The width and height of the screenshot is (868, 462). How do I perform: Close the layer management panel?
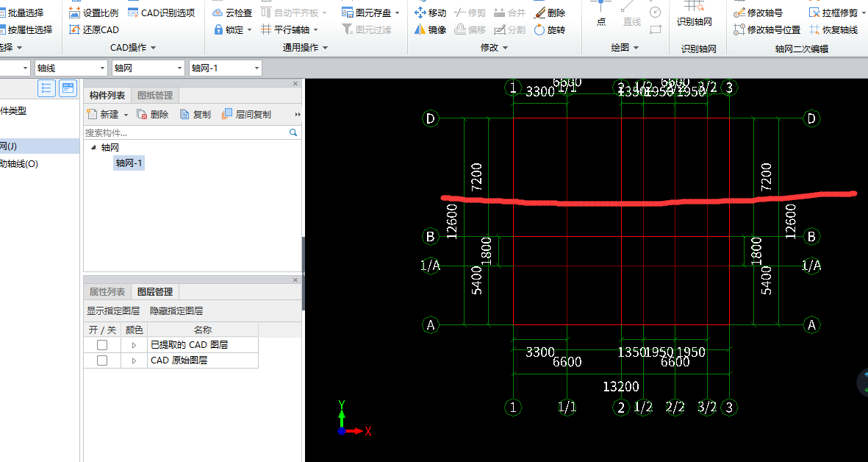(295, 280)
